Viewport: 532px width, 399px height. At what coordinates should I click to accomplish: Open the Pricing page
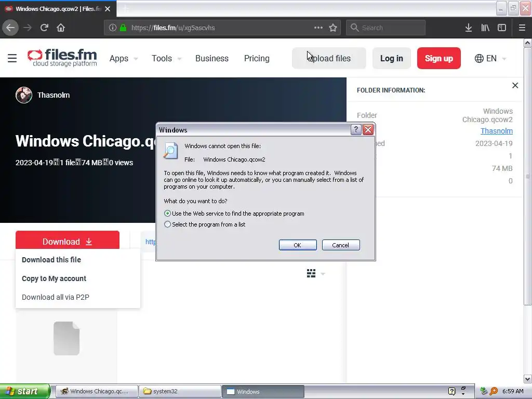pyautogui.click(x=257, y=58)
